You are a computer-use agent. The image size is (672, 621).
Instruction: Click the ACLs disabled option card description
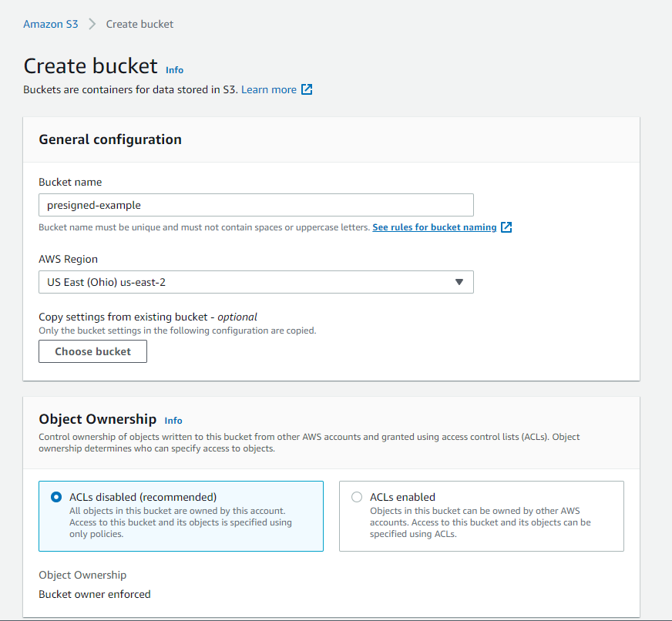(180, 522)
